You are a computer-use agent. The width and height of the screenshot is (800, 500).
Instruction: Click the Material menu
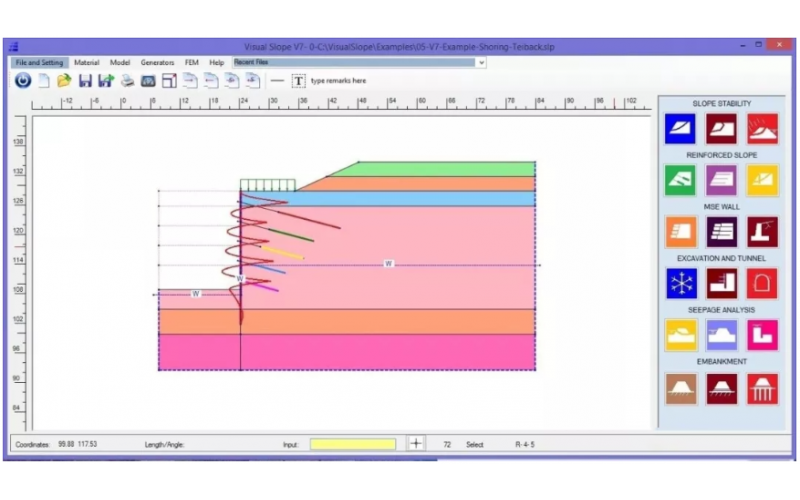coord(87,62)
